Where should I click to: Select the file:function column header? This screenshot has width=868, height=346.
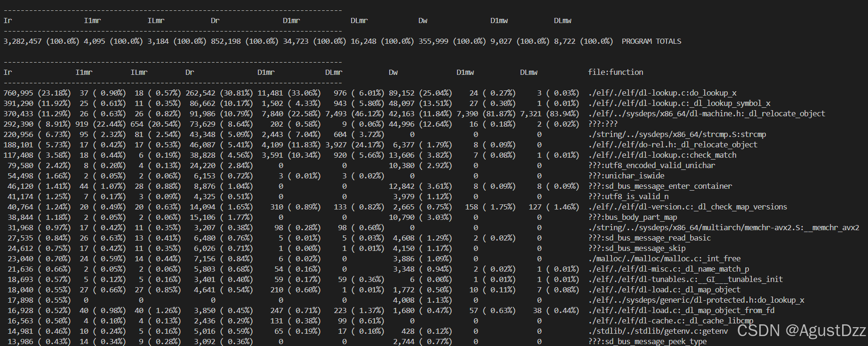tap(616, 72)
